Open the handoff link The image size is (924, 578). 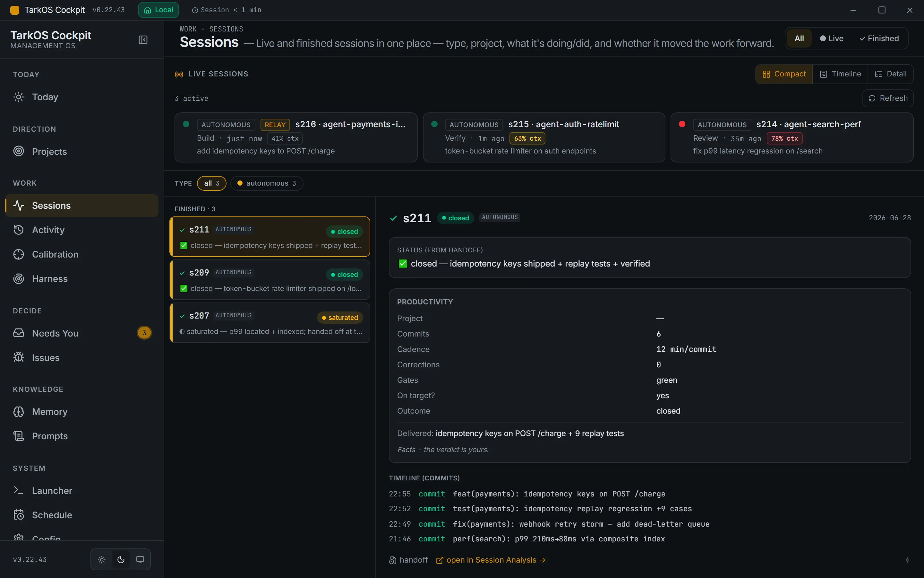(408, 560)
